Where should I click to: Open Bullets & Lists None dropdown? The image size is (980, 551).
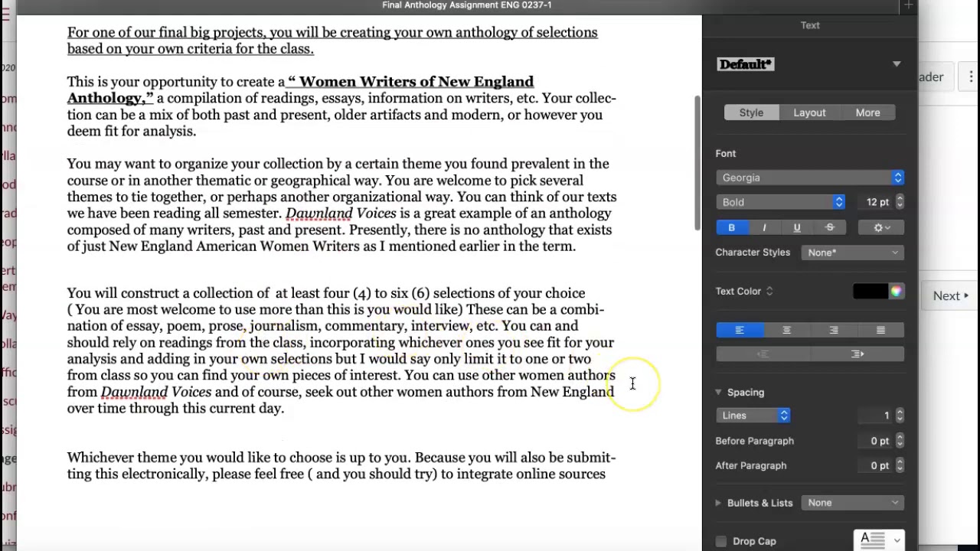[x=853, y=503]
